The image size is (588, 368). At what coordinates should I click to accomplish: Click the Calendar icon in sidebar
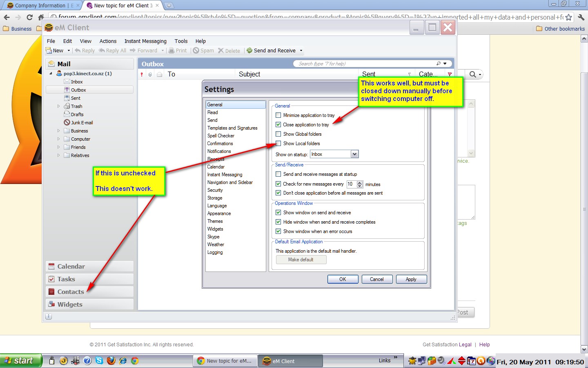51,266
